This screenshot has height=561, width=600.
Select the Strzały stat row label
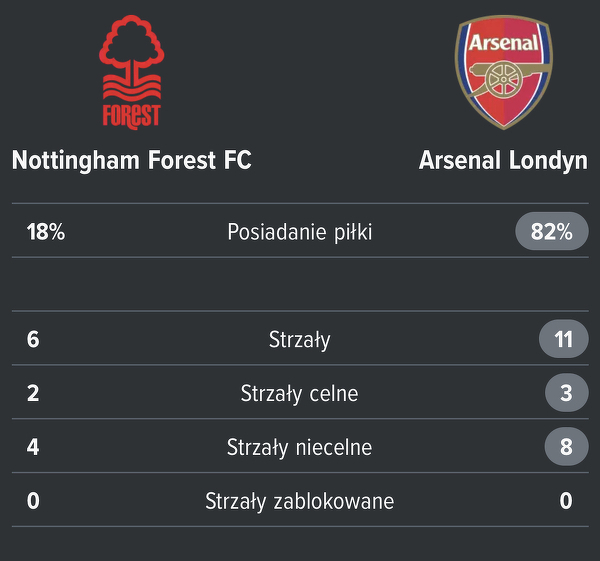(x=300, y=340)
